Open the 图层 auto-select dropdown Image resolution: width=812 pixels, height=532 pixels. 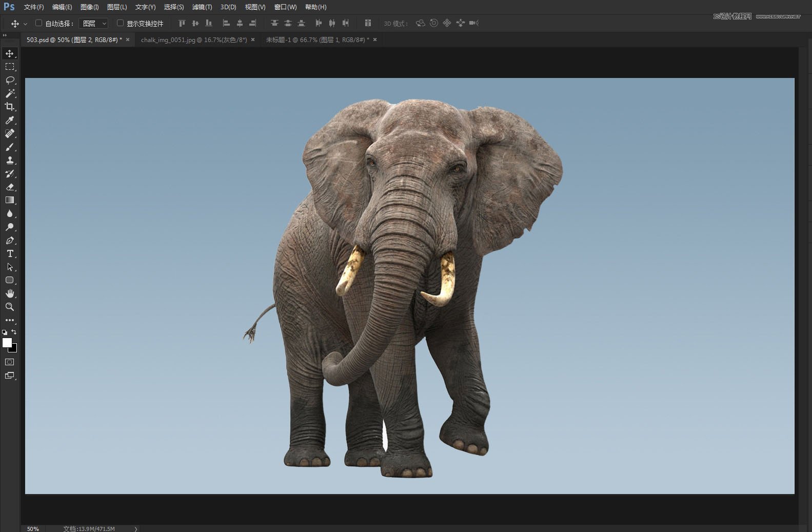[x=94, y=23]
